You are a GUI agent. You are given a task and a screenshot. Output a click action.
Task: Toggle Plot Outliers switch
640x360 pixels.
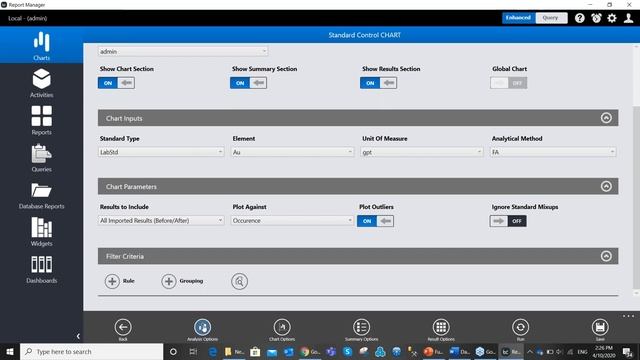point(376,221)
